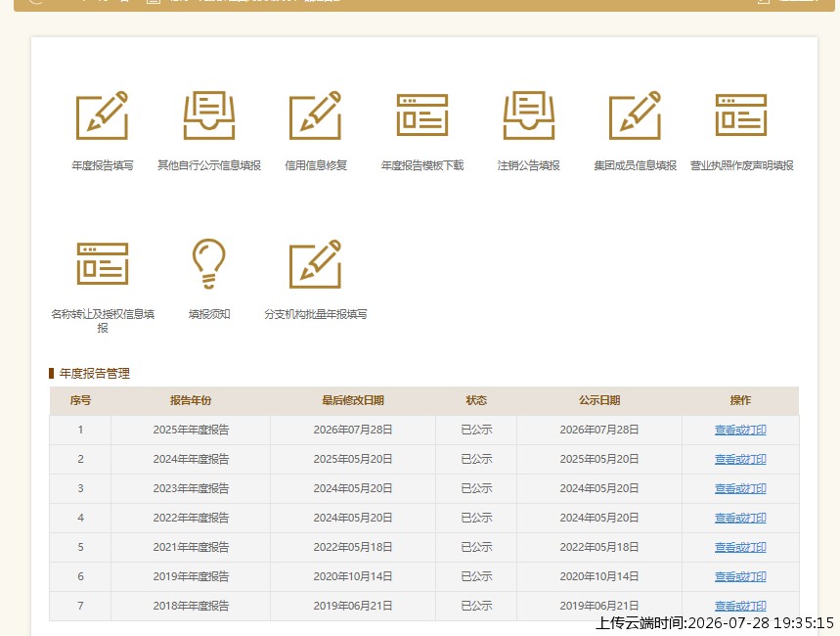Select the 年度报告填写 text label

point(103,165)
